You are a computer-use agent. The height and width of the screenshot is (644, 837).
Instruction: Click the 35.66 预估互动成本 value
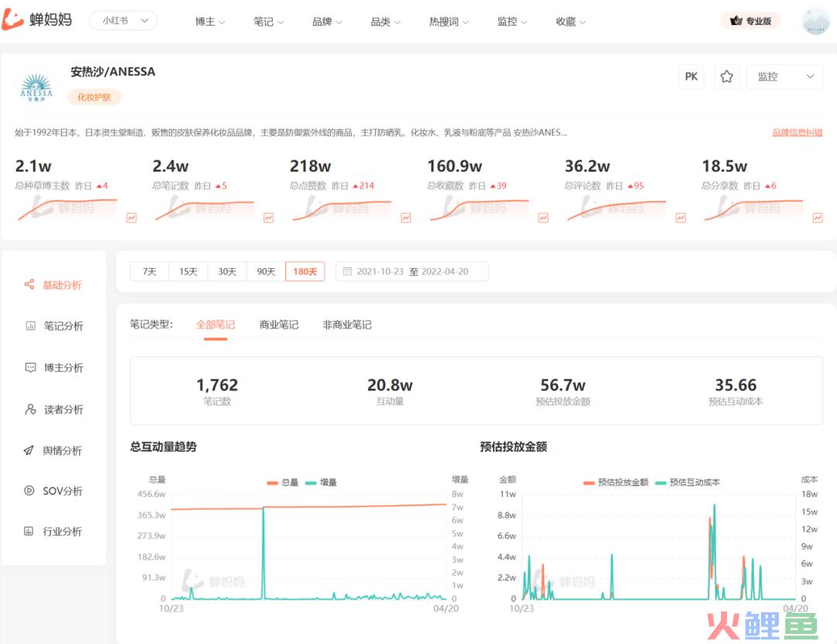point(735,385)
